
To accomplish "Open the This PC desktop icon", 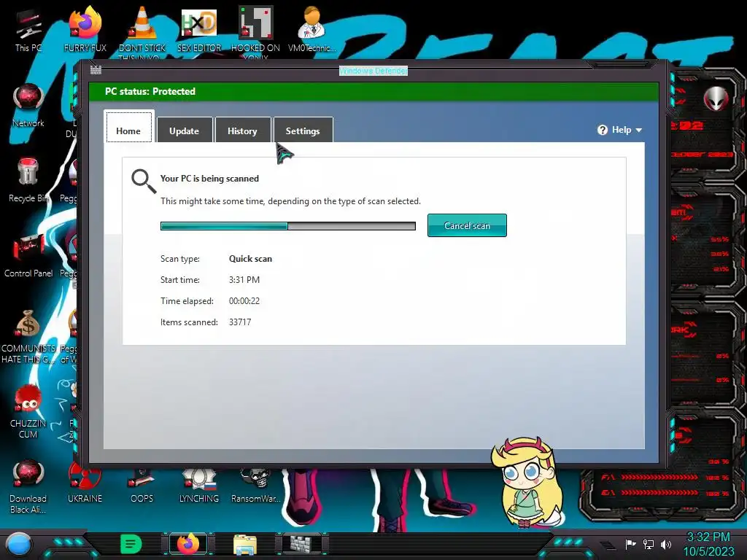I will pyautogui.click(x=28, y=31).
